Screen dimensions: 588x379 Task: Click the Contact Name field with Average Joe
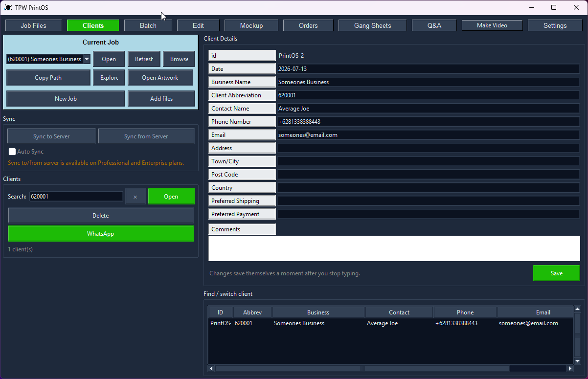click(x=429, y=109)
